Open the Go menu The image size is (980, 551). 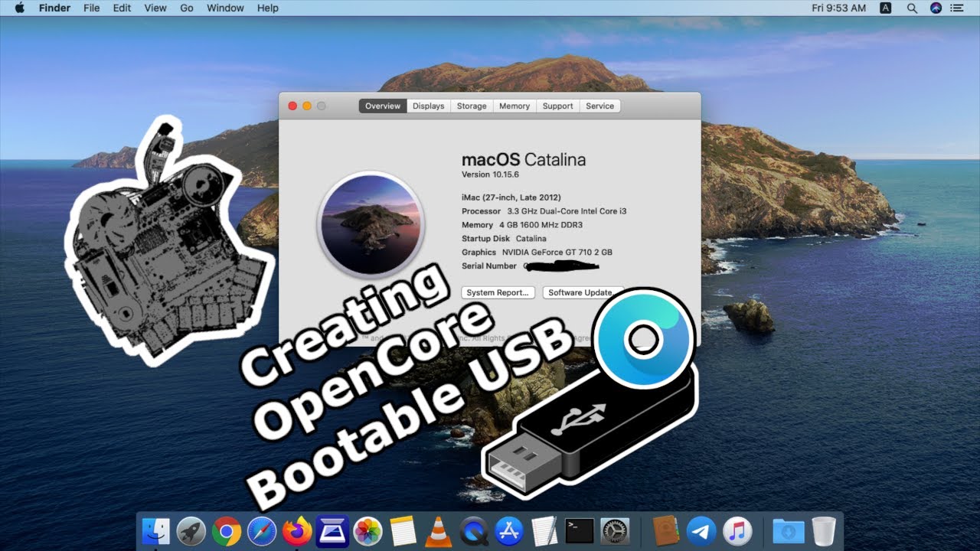pos(187,8)
